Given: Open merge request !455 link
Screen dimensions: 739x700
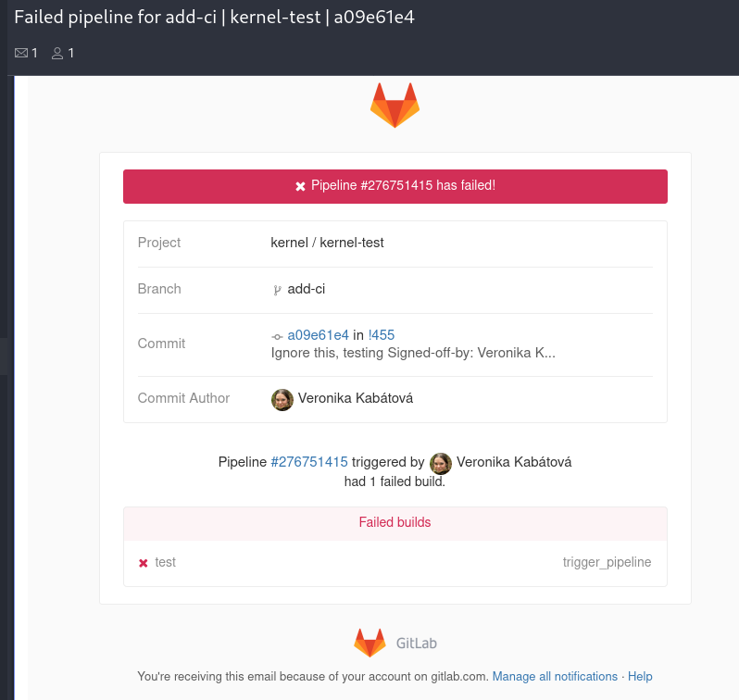Looking at the screenshot, I should (x=381, y=335).
